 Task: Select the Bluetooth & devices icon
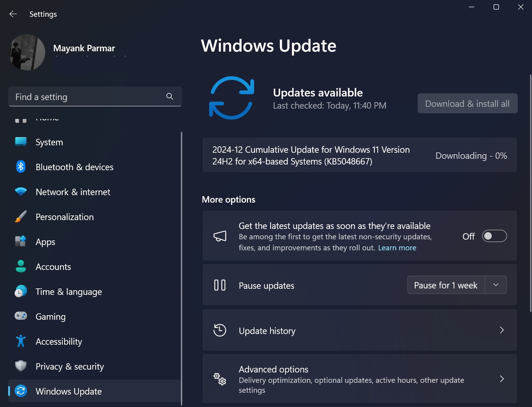click(21, 167)
